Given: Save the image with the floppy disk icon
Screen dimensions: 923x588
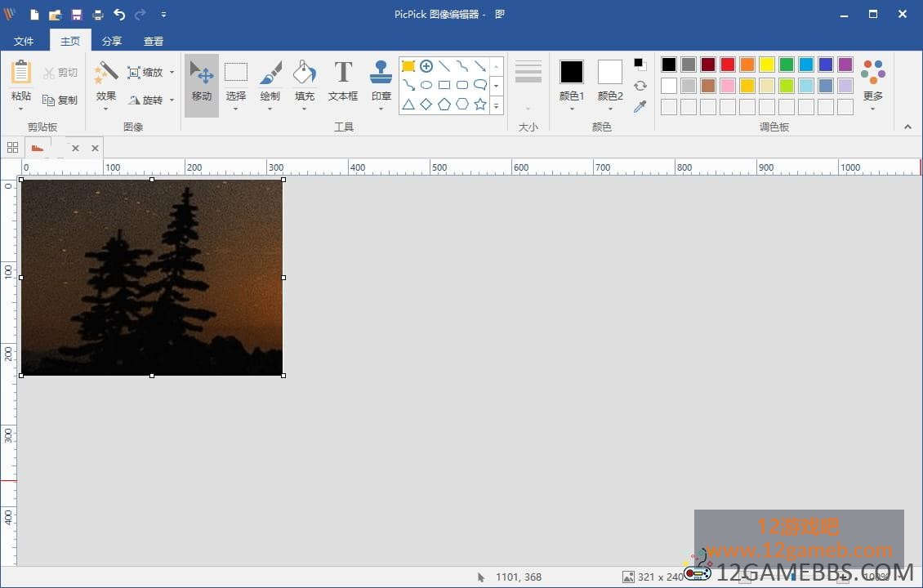Looking at the screenshot, I should click(x=77, y=14).
